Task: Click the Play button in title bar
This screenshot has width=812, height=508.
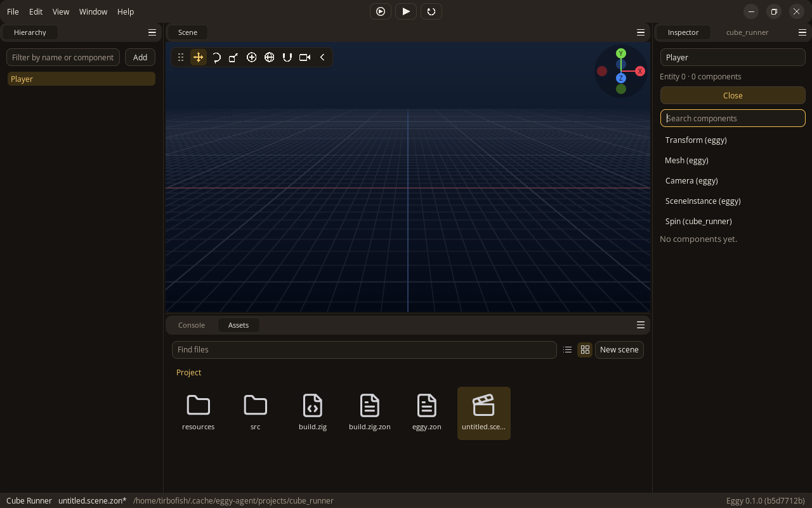Action: 406,11
